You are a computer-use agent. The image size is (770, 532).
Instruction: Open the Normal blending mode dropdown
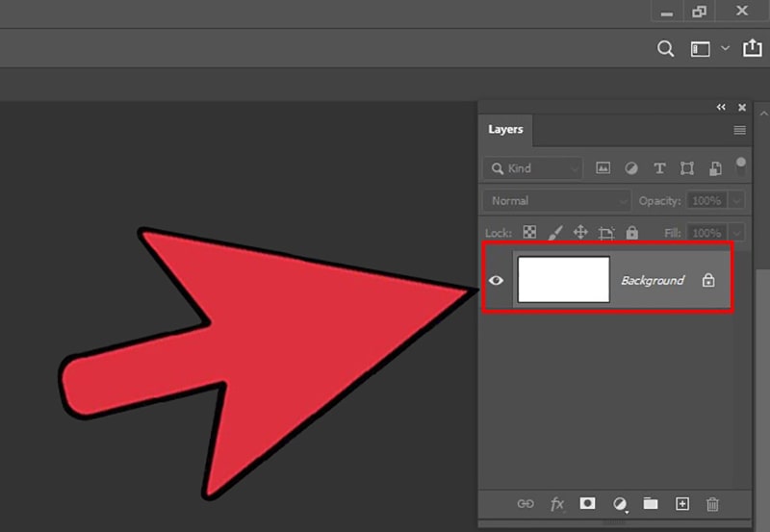coord(557,201)
